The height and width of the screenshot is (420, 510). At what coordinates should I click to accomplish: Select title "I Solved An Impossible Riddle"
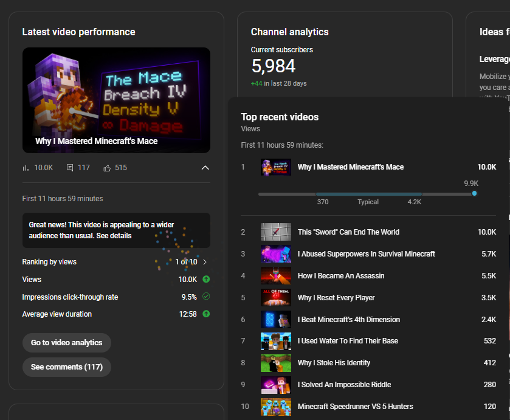tap(344, 385)
